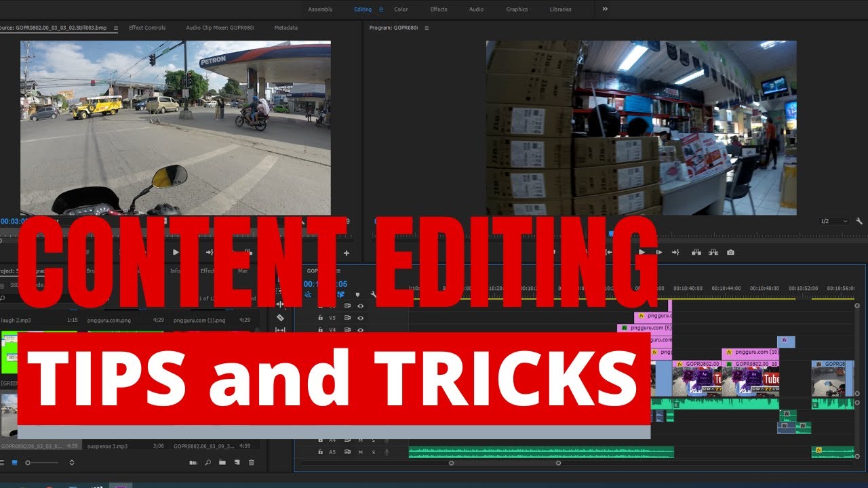Enable voice-over record on track A5
Image resolution: width=868 pixels, height=488 pixels.
(387, 452)
